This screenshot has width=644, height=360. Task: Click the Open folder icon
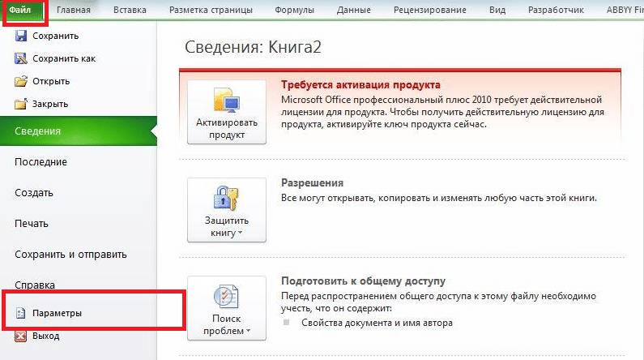point(21,81)
